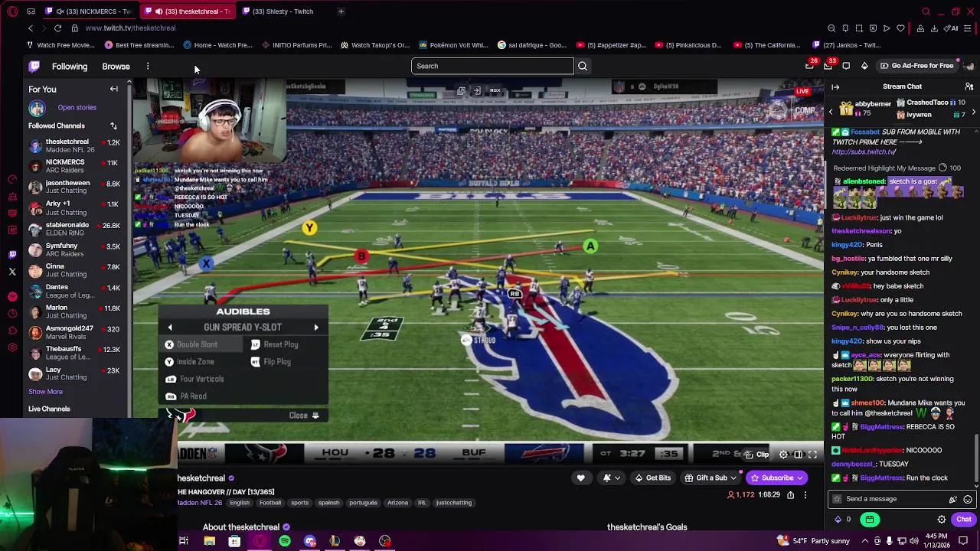Open stories link in sidebar
The width and height of the screenshot is (980, 551).
tap(77, 108)
